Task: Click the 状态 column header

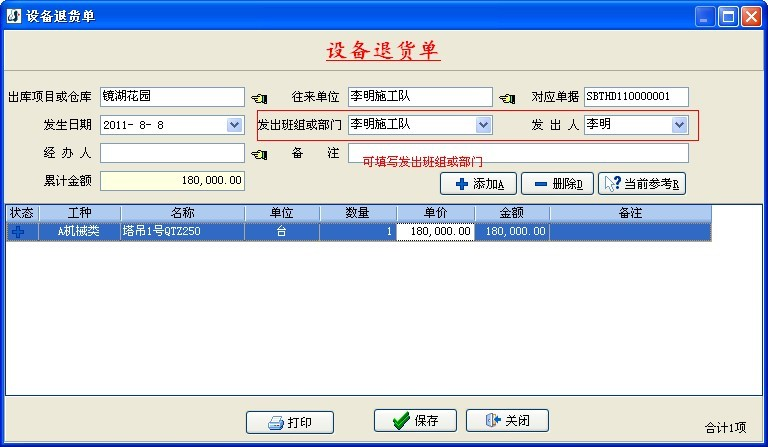Action: pyautogui.click(x=22, y=213)
